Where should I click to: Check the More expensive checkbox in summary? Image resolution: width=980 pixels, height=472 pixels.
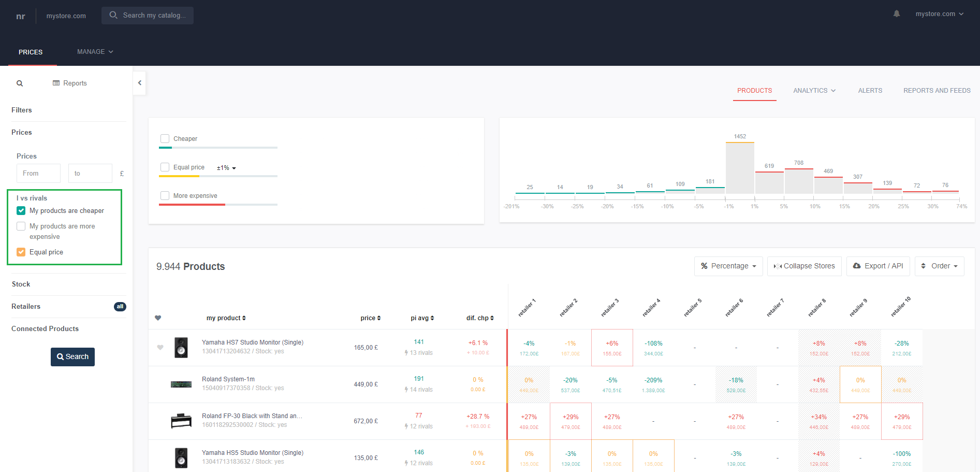(165, 196)
